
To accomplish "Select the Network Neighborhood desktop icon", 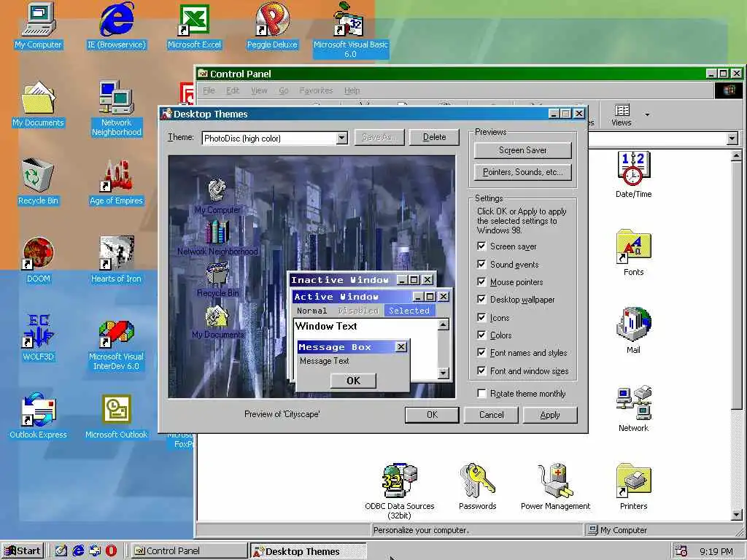I will 116,109.
